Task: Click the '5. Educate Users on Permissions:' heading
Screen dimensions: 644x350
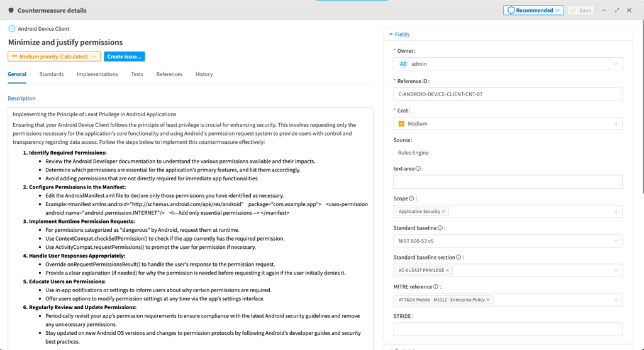Action: coord(64,282)
